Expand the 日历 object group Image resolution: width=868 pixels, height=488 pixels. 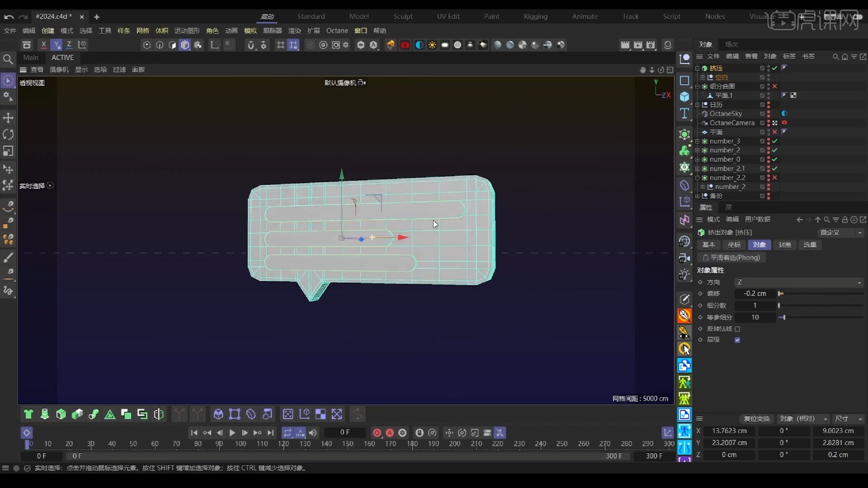pos(698,104)
